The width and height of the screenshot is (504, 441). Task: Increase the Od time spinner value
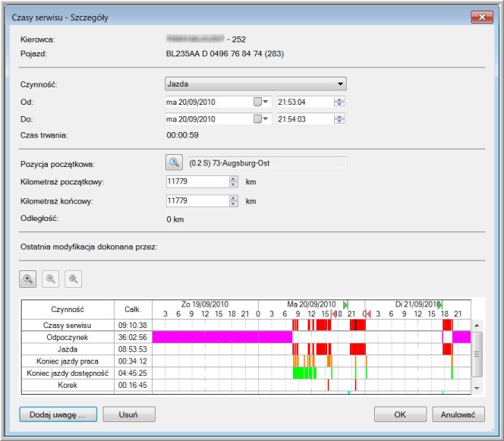[339, 99]
